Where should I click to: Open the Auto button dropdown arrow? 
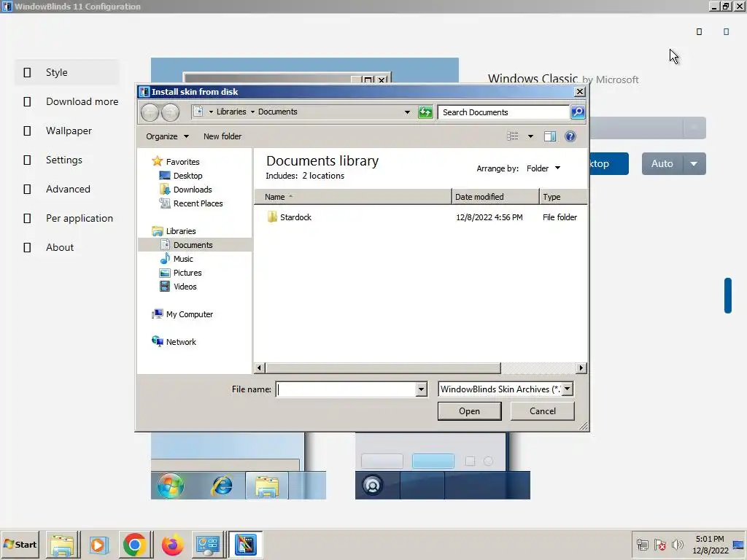point(694,164)
